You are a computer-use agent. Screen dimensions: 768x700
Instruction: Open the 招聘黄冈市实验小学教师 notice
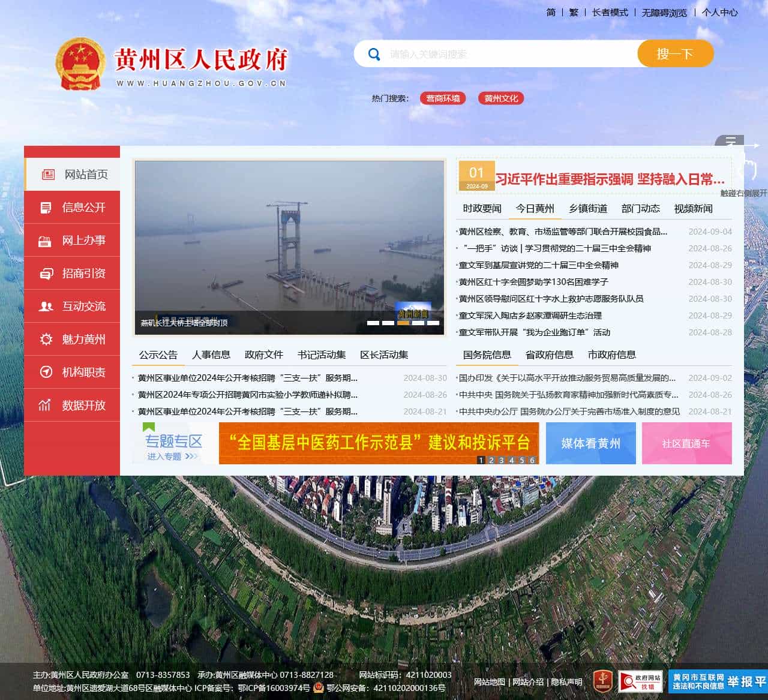click(248, 395)
